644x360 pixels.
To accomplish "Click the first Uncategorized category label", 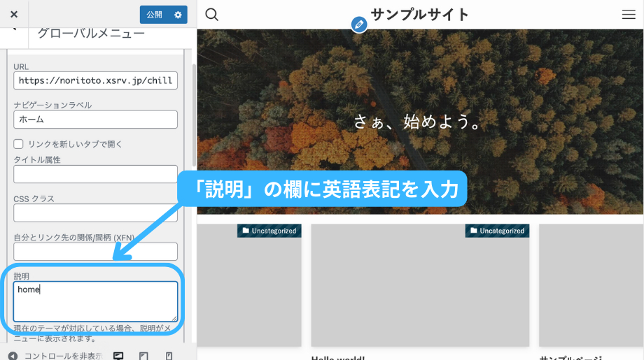I will [269, 231].
